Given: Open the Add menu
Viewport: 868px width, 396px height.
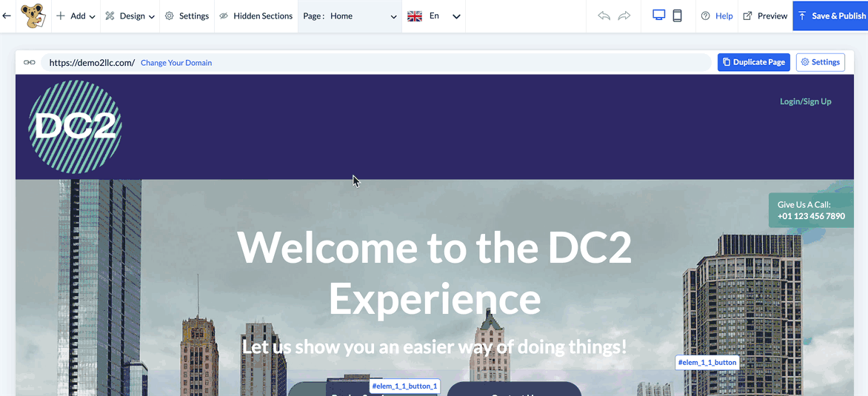Looking at the screenshot, I should [76, 16].
